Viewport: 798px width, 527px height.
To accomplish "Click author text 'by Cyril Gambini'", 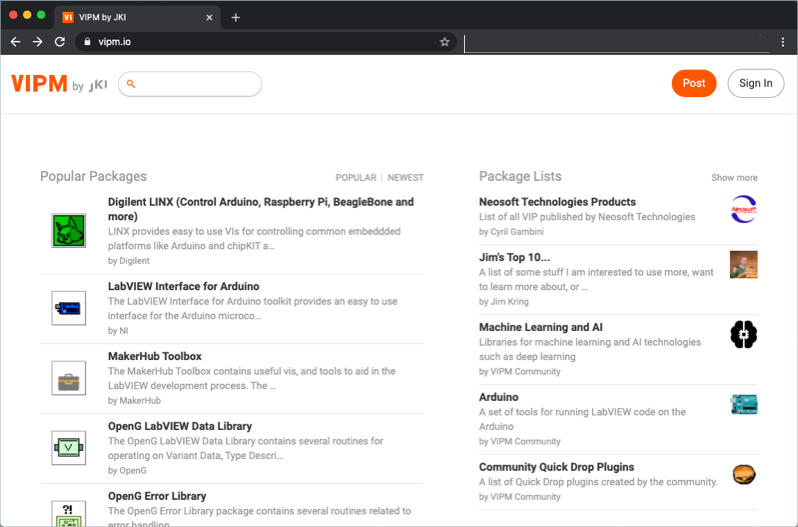I will (x=511, y=232).
